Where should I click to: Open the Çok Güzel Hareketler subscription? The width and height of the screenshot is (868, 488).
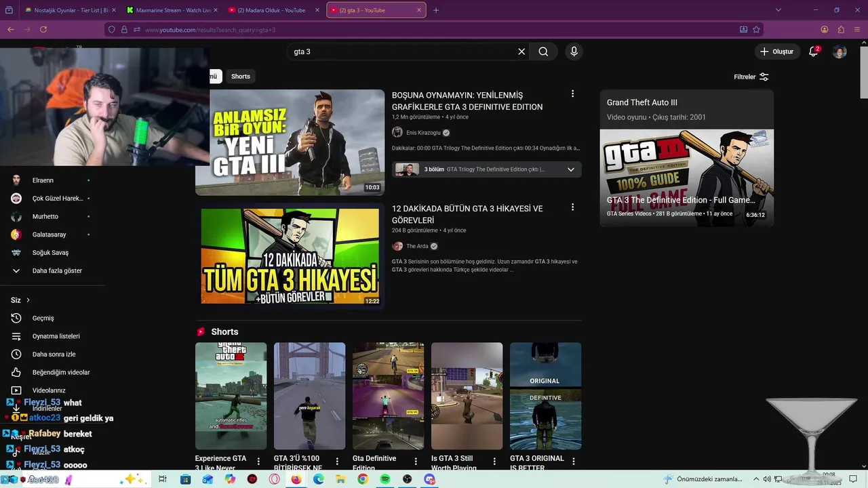(x=57, y=199)
